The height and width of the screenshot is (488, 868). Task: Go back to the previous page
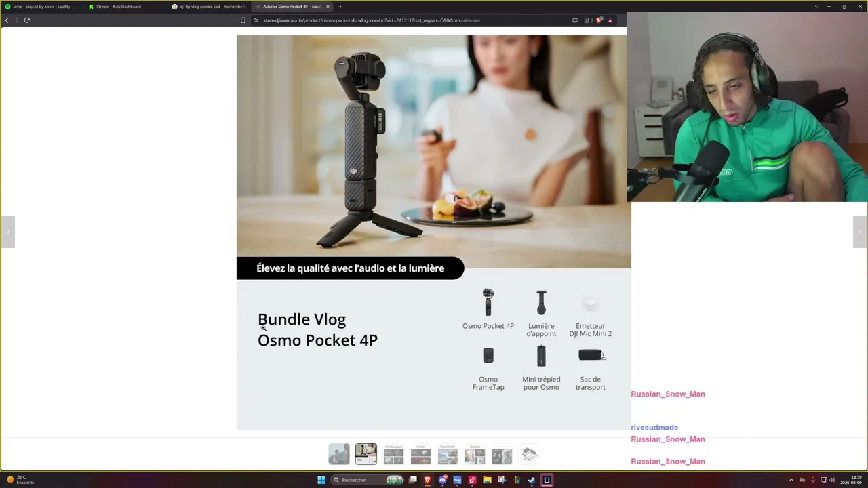coord(7,20)
